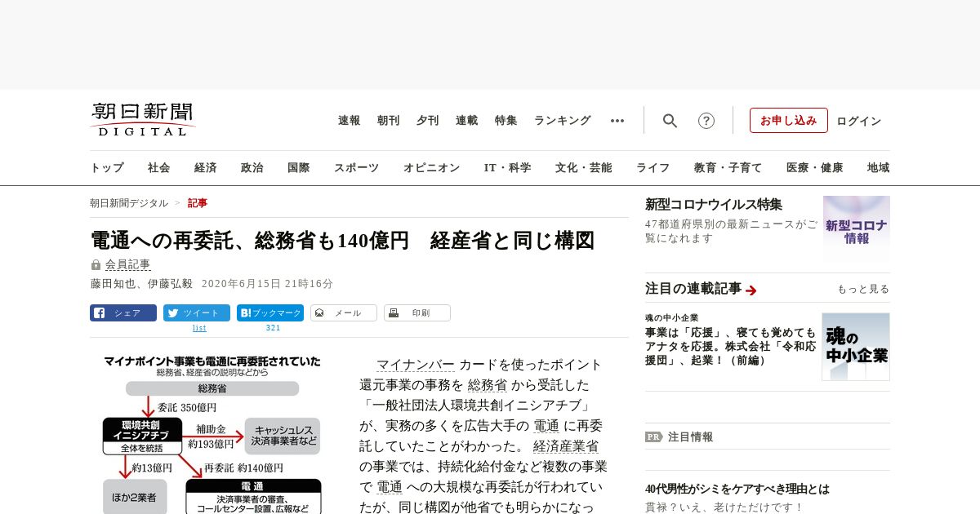Select the IT・科学 category tab
This screenshot has height=514, width=980.
pyautogui.click(x=507, y=167)
